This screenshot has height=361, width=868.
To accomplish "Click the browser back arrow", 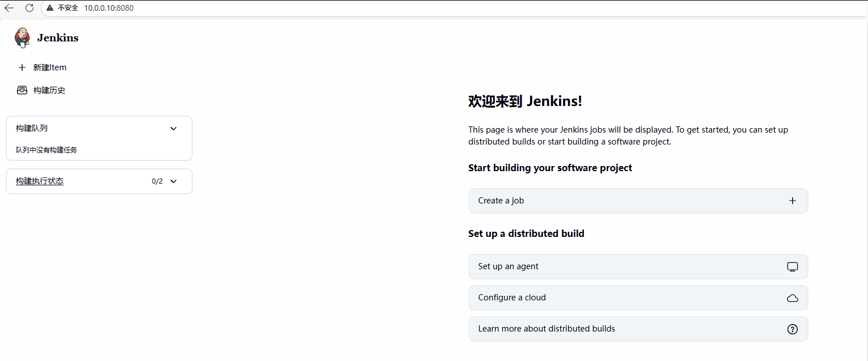I will click(x=9, y=8).
